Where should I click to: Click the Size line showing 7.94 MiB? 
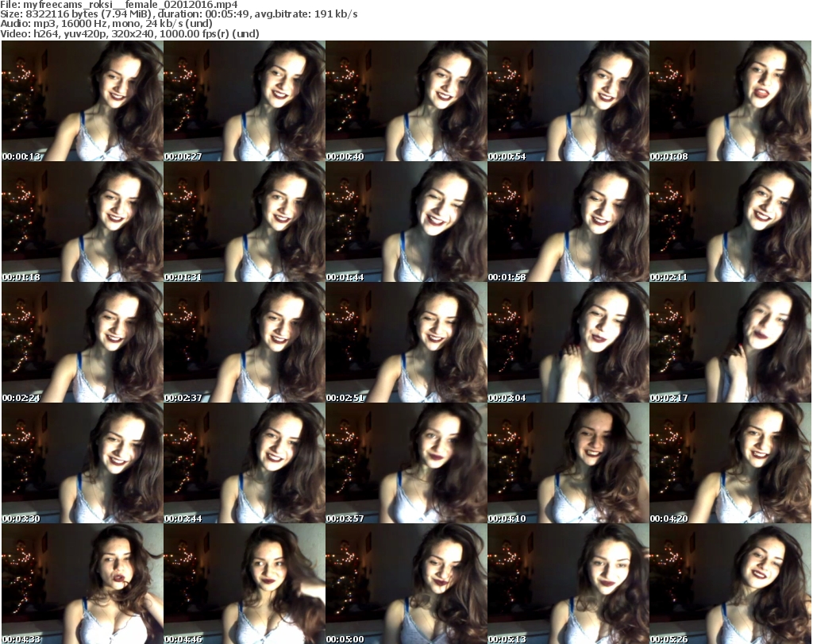tap(179, 14)
